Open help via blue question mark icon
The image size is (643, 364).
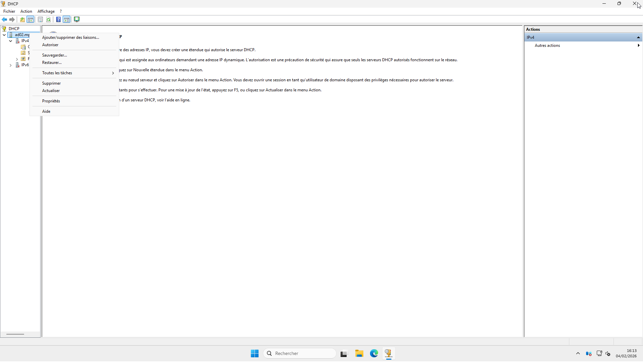coord(58,19)
